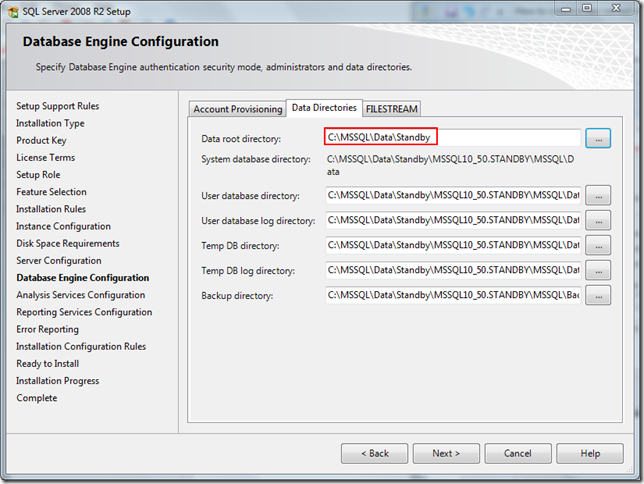Select Server Configuration step
The height and width of the screenshot is (484, 644).
(59, 261)
